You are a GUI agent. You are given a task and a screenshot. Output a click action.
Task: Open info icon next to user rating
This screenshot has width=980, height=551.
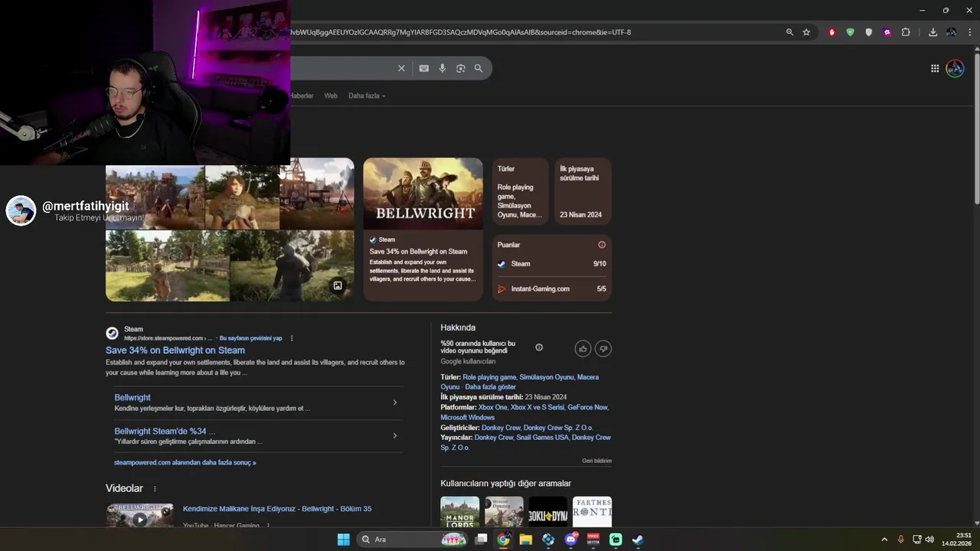coord(539,347)
